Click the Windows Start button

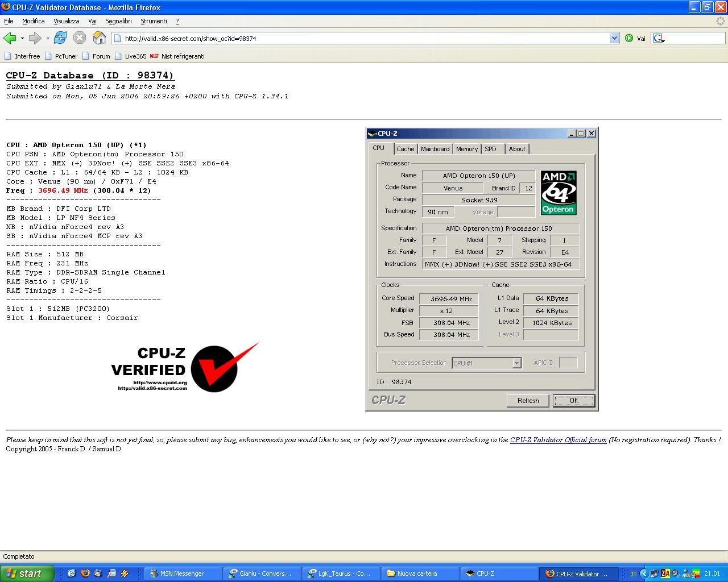(27, 573)
